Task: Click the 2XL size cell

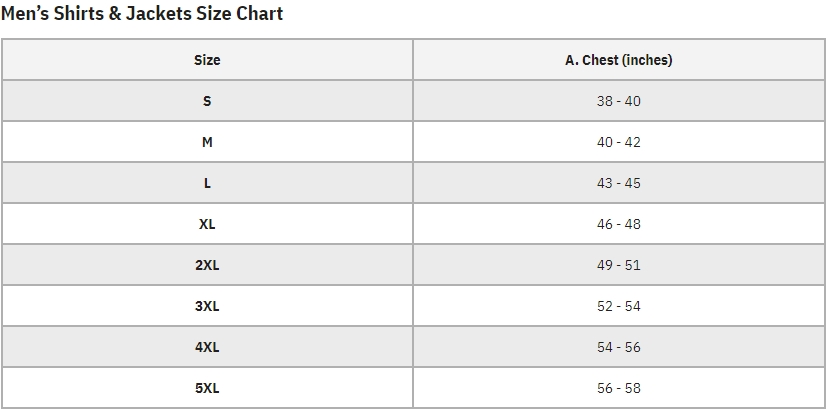Action: (x=207, y=265)
